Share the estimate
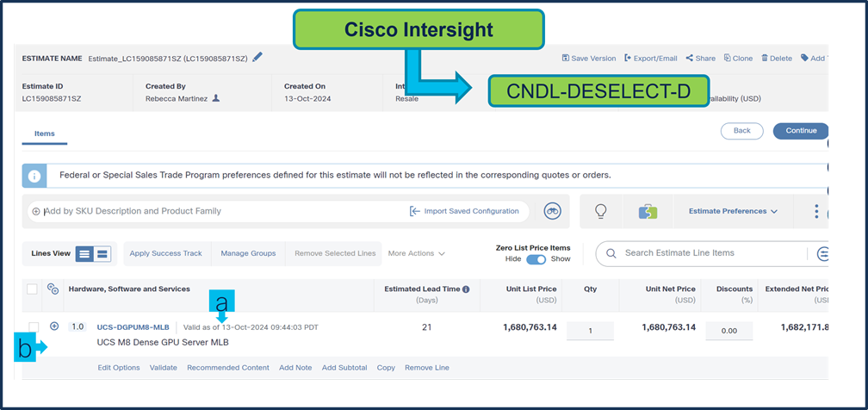 (x=700, y=59)
